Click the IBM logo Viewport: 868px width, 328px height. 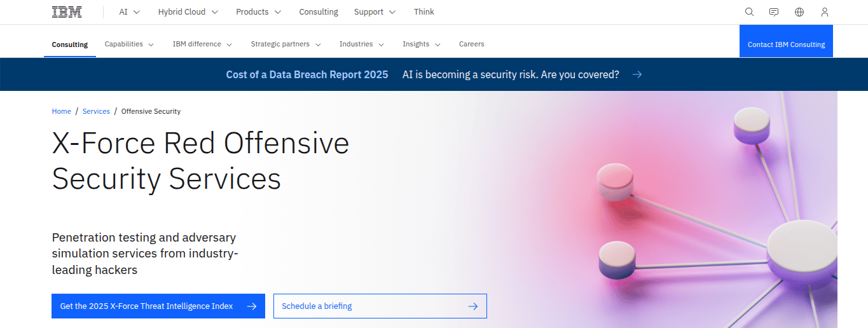tap(67, 12)
